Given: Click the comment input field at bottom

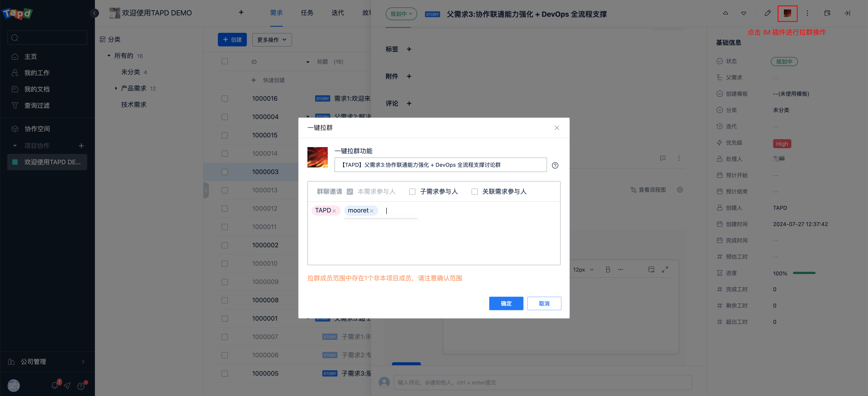Looking at the screenshot, I should [x=542, y=382].
